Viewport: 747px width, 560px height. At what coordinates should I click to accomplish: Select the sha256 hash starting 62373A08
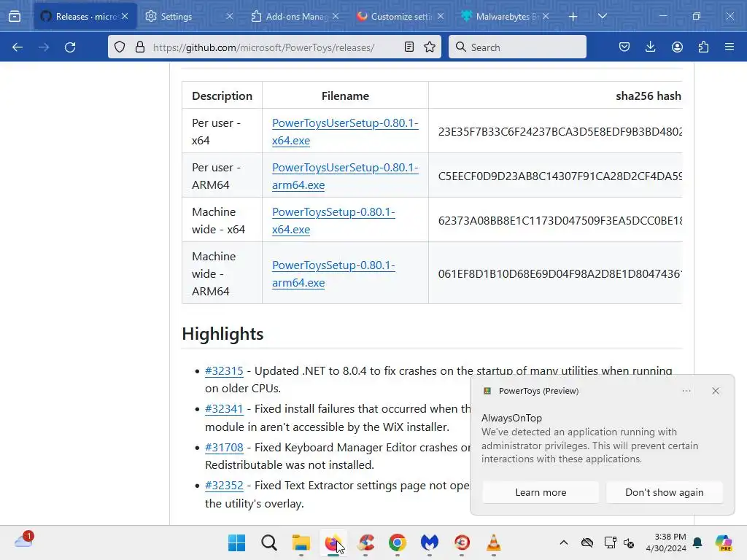click(560, 220)
